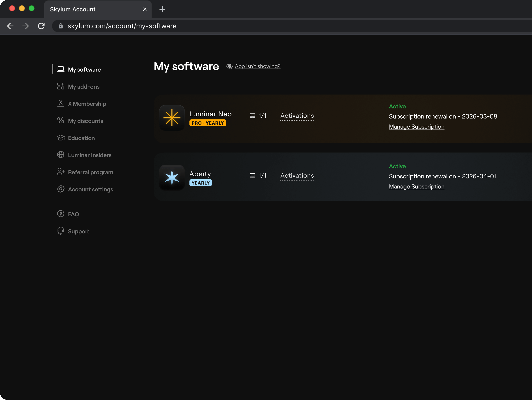Open Luminar Insiders page
This screenshot has width=532, height=400.
point(90,155)
